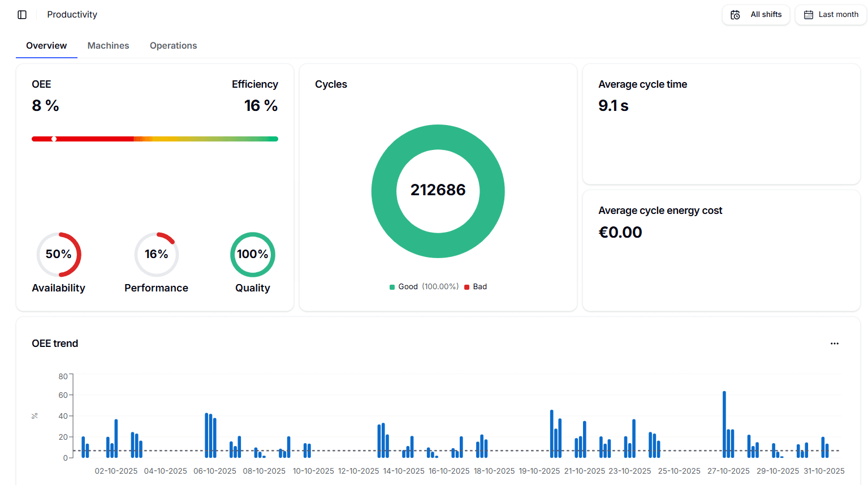868x485 pixels.
Task: Open the OEE trend three-dot menu
Action: 834,344
